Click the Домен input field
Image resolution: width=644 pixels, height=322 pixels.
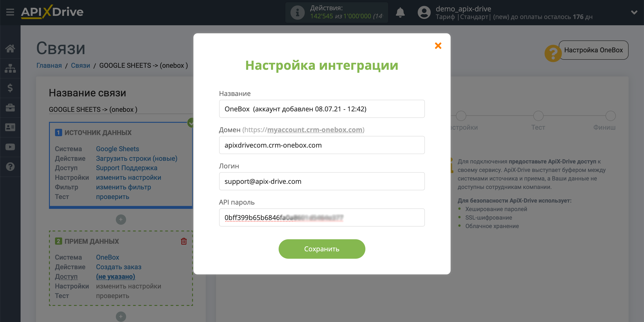tap(322, 145)
